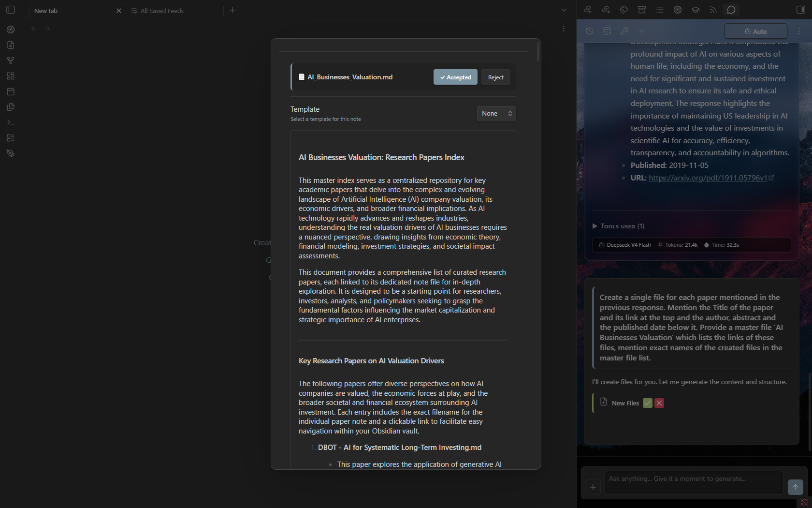Open the daily note calendar icon

coord(11,91)
